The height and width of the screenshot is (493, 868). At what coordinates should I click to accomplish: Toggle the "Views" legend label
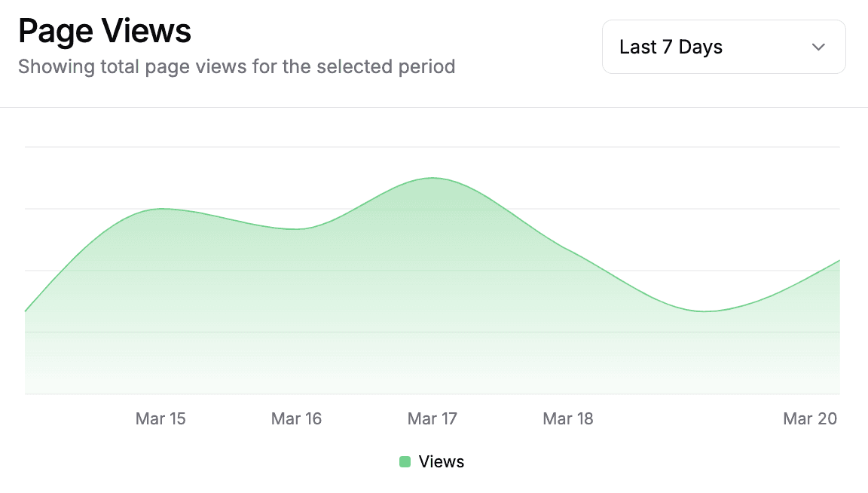tap(442, 461)
